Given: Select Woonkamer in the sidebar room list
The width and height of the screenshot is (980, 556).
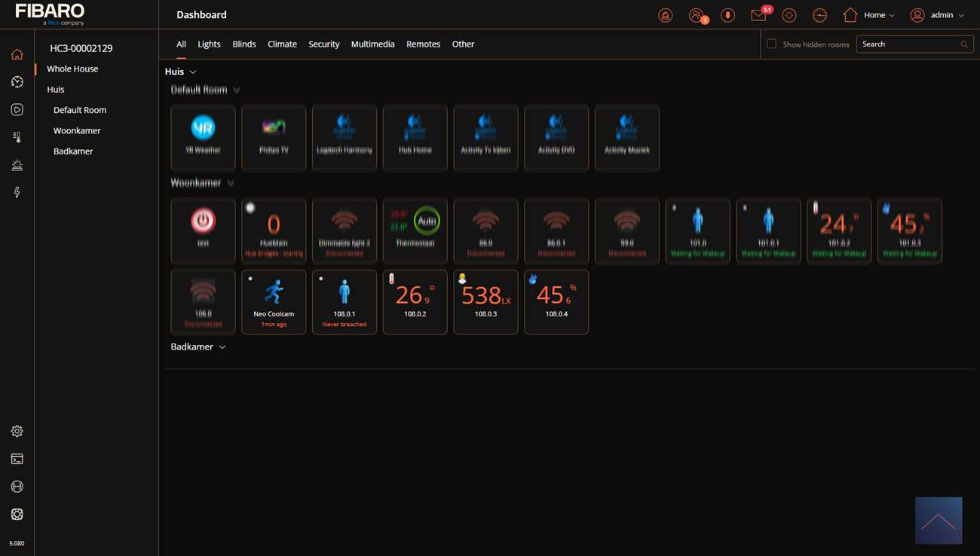Looking at the screenshot, I should 77,130.
